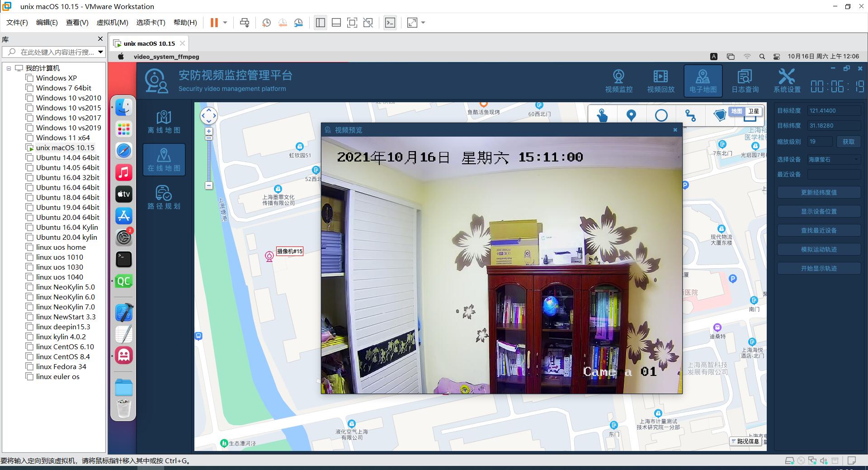Toggle VMware library sidebar view button
Viewport: 868px width, 470px height.
point(320,23)
